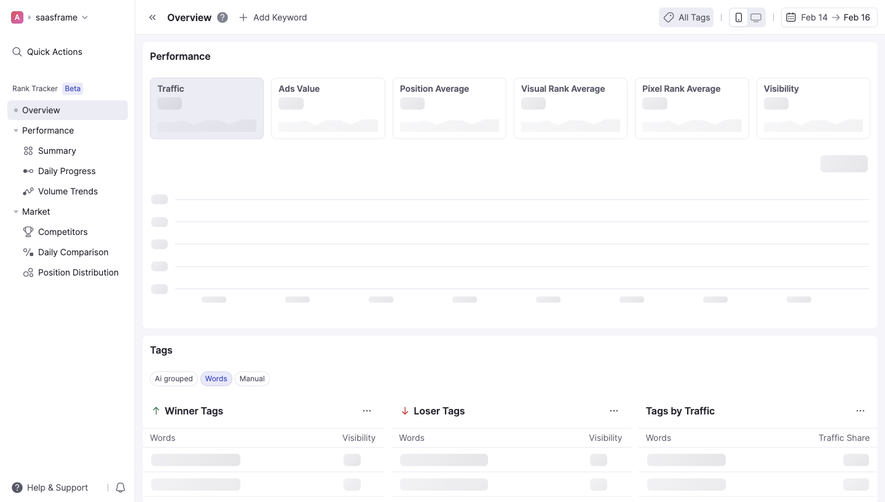Open Tags by Traffic more options menu
885x502 pixels.
[860, 411]
